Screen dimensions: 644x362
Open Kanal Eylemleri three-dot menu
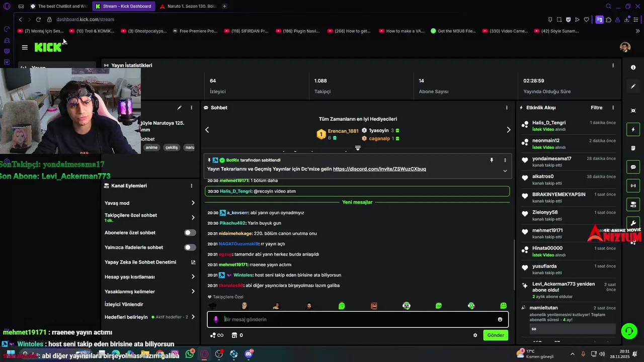pos(191,186)
